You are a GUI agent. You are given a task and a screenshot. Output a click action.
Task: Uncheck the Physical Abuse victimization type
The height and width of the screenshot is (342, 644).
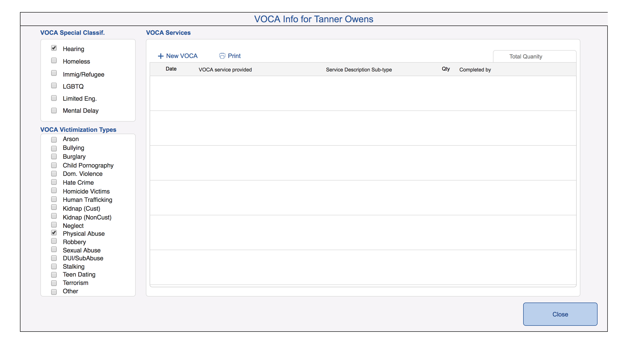(x=54, y=233)
